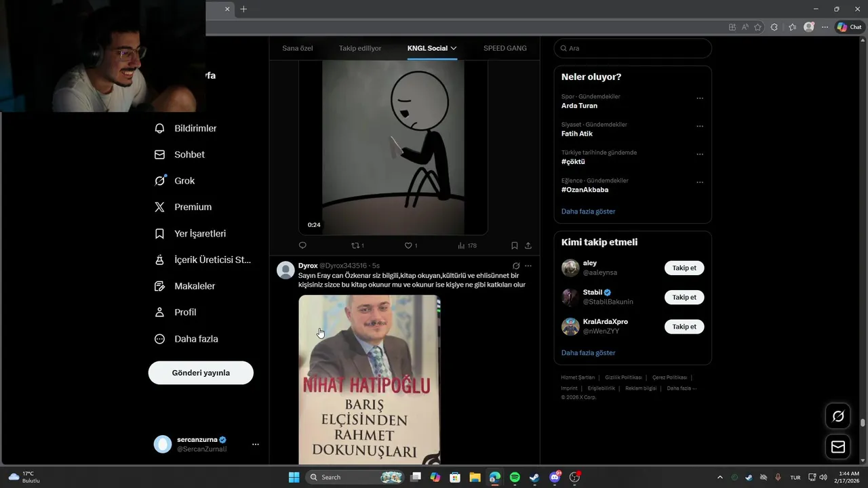
Task: Open Gizlilik Politikası footer link
Action: coord(623,378)
